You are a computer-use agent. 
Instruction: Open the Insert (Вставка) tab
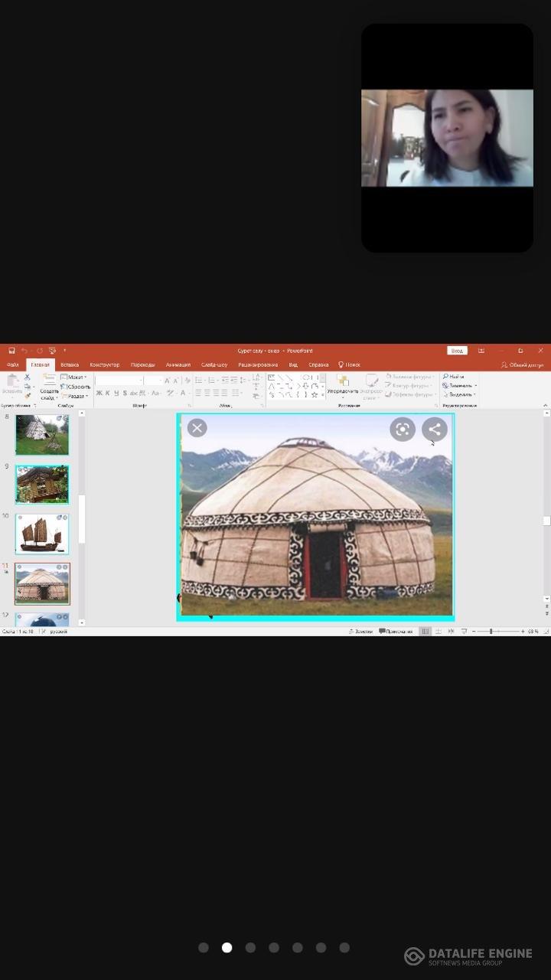(70, 364)
